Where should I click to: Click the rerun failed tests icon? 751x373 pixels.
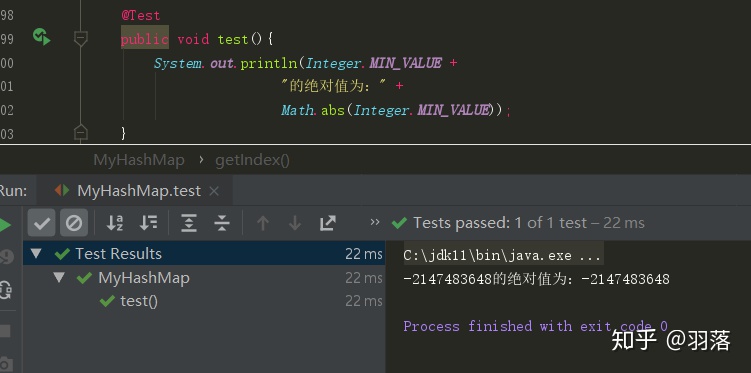(6, 258)
